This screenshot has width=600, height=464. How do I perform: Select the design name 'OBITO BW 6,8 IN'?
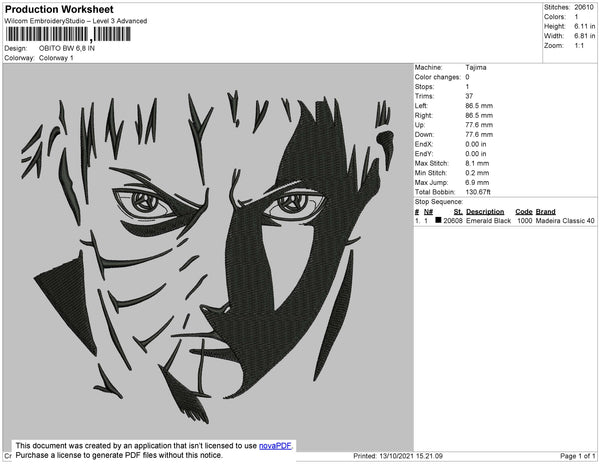(x=67, y=49)
